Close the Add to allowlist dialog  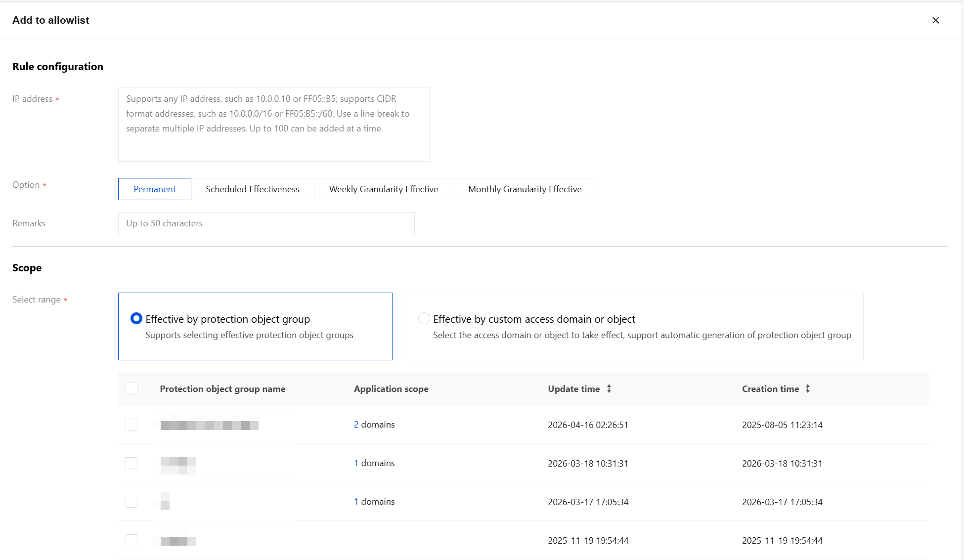click(x=935, y=20)
